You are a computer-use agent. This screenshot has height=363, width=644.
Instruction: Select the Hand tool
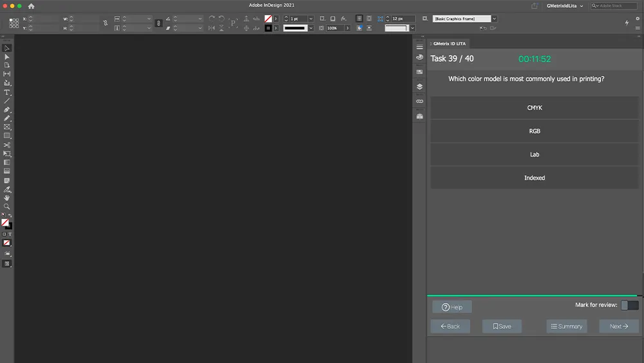pyautogui.click(x=7, y=198)
